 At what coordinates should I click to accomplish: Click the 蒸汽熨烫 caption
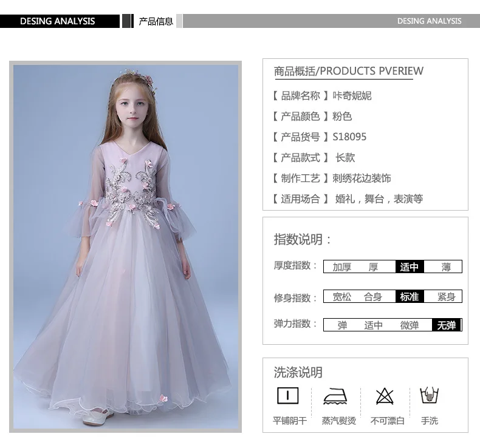(338, 421)
